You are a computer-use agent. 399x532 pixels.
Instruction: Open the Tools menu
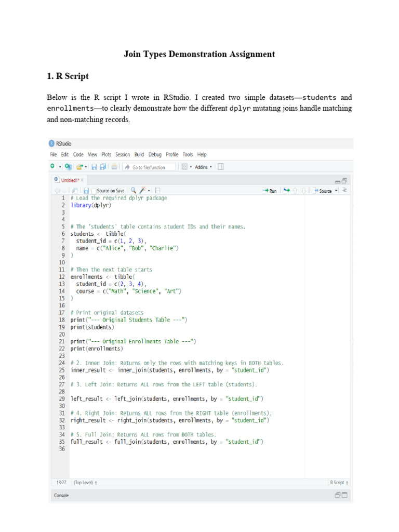[188, 154]
